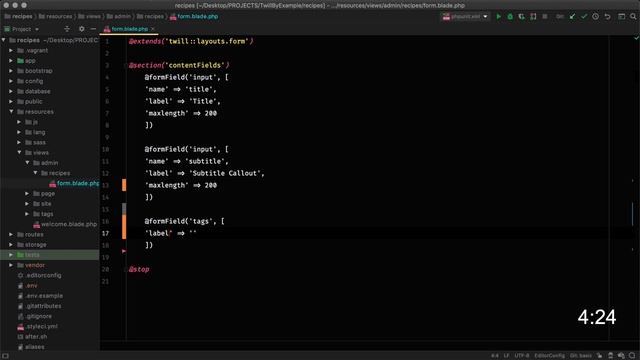The image size is (640, 360).
Task: Revert changes with the undo arrow icon
Action: (607, 17)
